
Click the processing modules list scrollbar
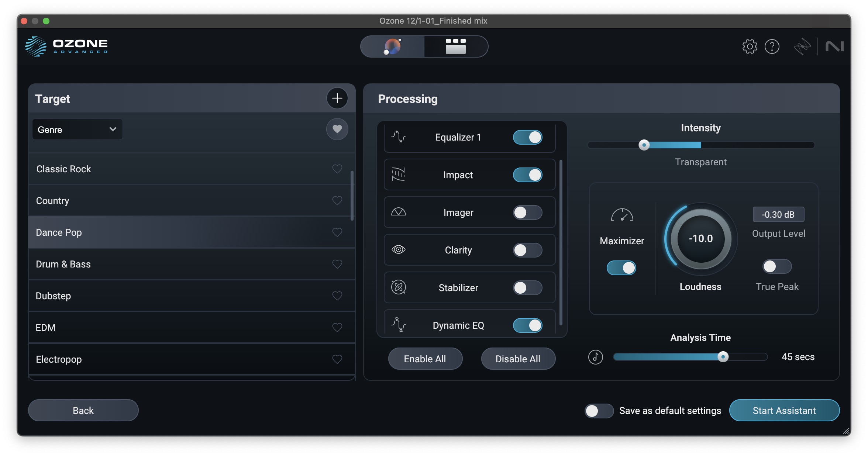[x=561, y=242]
